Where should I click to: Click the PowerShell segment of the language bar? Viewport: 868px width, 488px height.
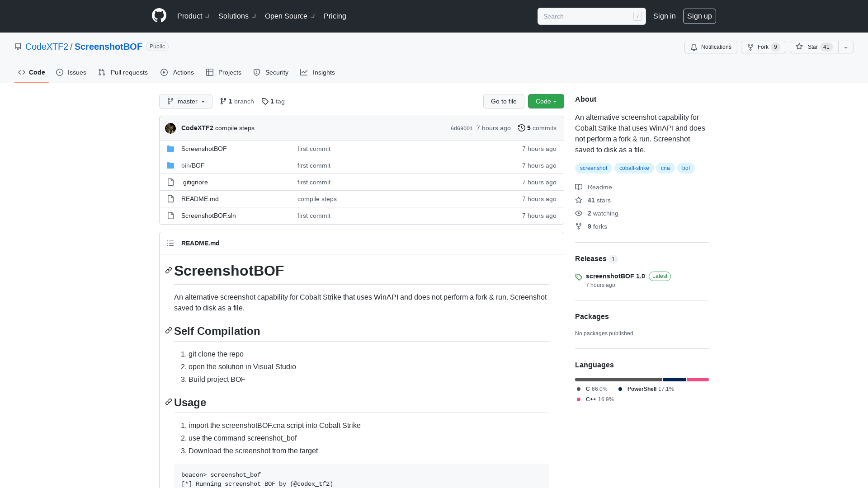(x=675, y=380)
